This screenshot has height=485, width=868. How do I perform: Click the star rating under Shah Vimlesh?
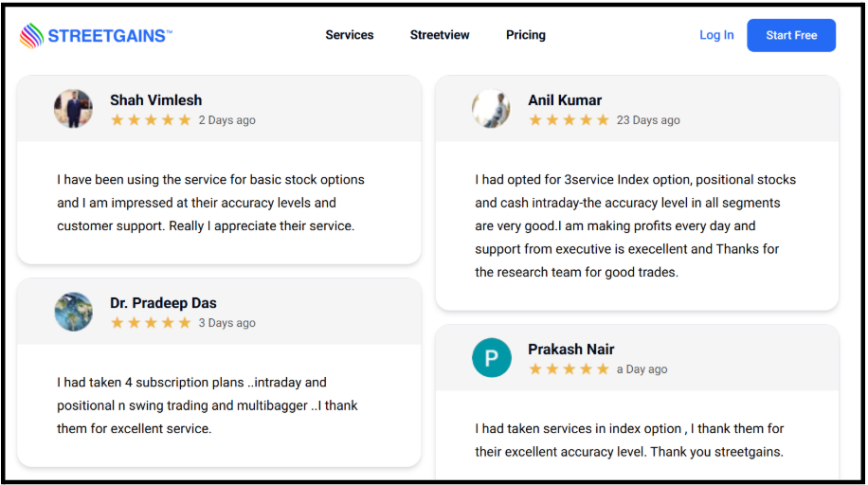tap(151, 120)
